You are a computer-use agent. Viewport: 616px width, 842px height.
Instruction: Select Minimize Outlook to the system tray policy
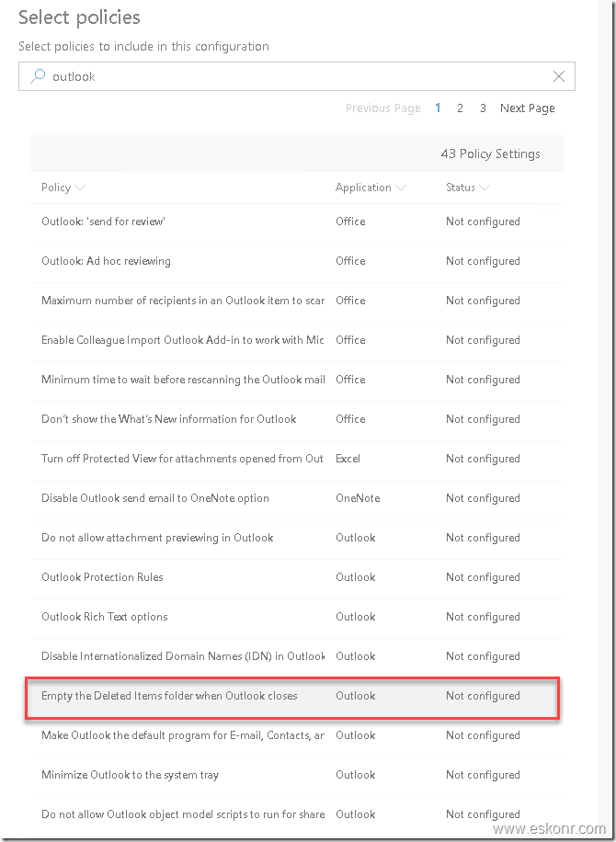point(296,775)
